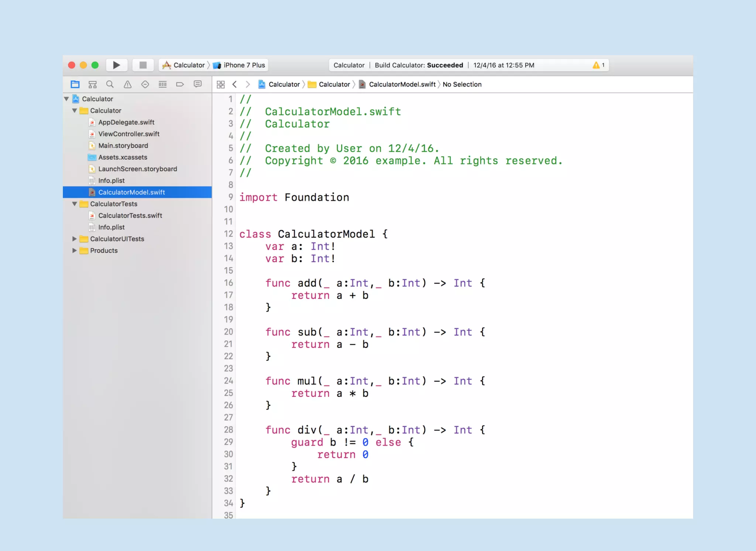Expand the Products folder
756x551 pixels.
75,251
